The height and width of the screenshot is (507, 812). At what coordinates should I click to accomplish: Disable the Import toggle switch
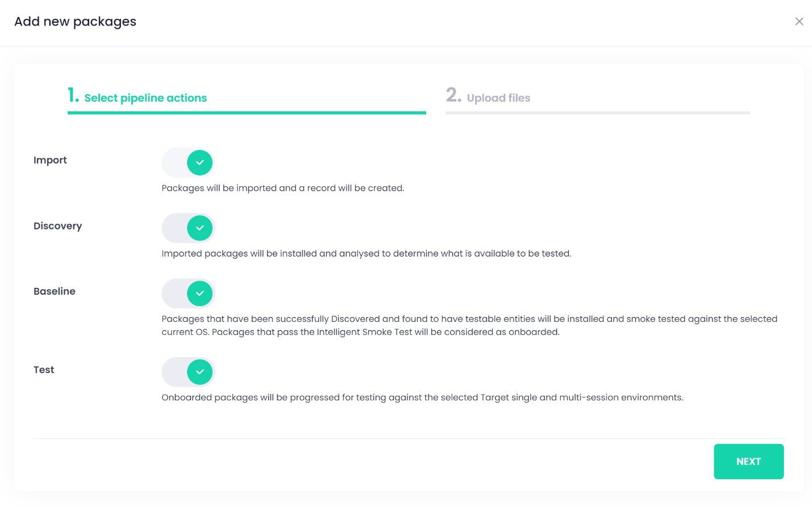pos(188,163)
